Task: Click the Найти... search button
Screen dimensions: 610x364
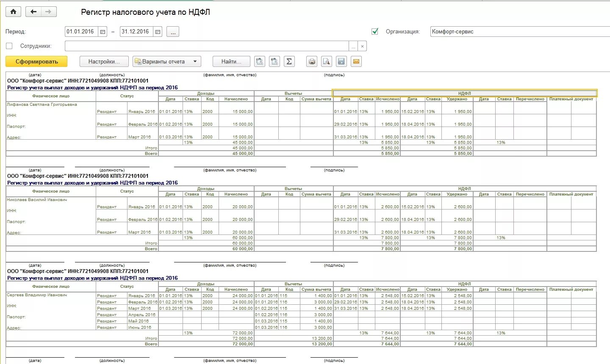Action: tap(231, 61)
